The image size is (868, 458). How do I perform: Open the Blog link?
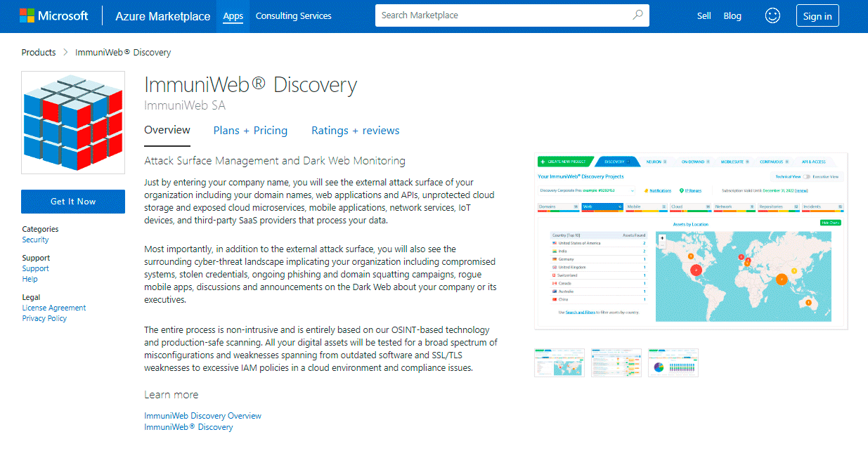tap(732, 15)
